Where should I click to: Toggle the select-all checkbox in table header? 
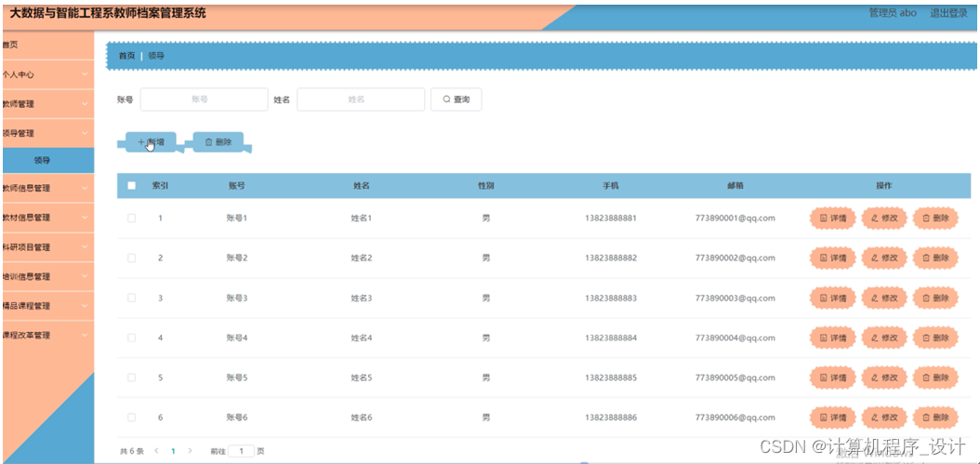(131, 185)
